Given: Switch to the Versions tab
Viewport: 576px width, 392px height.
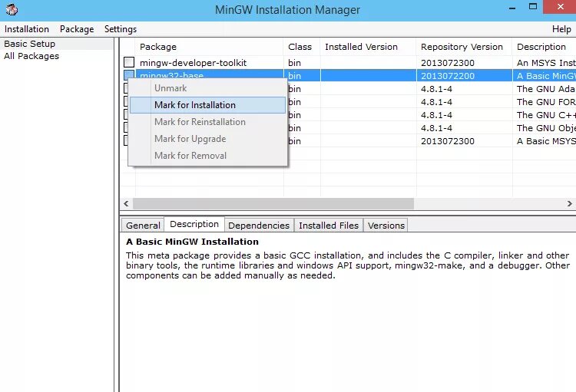Looking at the screenshot, I should (386, 226).
